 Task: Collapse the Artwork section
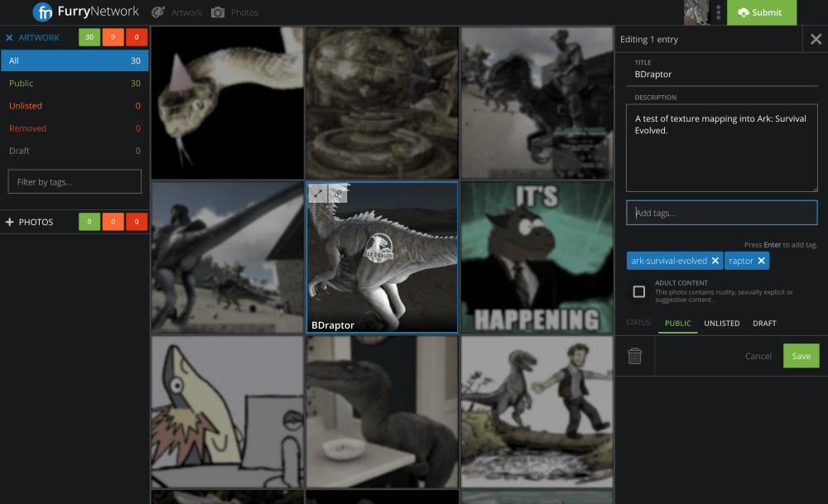coord(10,38)
